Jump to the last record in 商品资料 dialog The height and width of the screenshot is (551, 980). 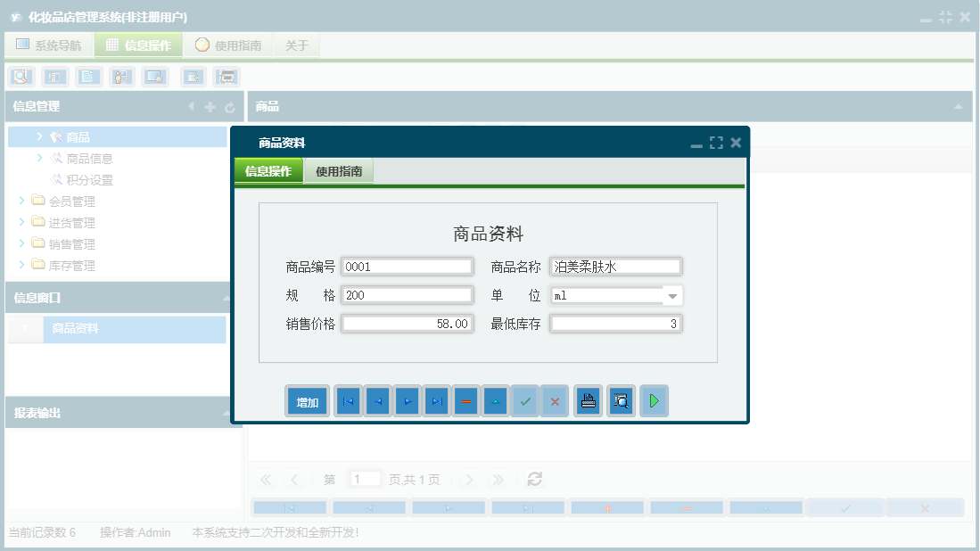(436, 400)
